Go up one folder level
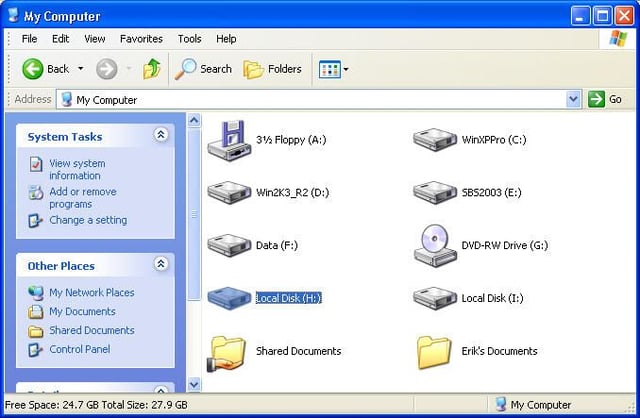The image size is (640, 418). [151, 69]
